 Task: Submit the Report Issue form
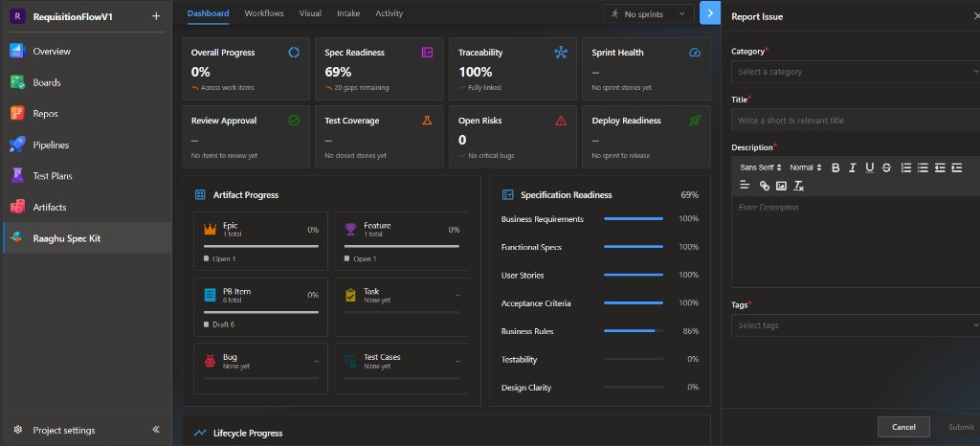click(961, 427)
